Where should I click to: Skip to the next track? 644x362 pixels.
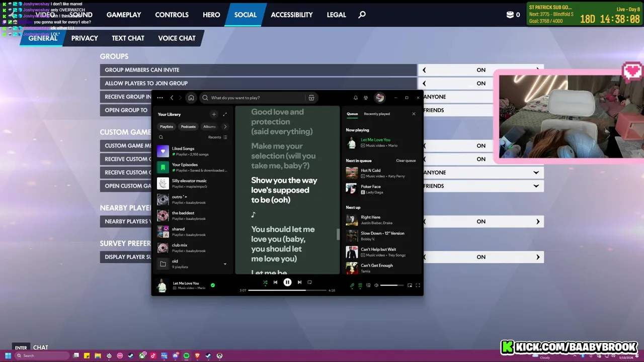tap(299, 282)
